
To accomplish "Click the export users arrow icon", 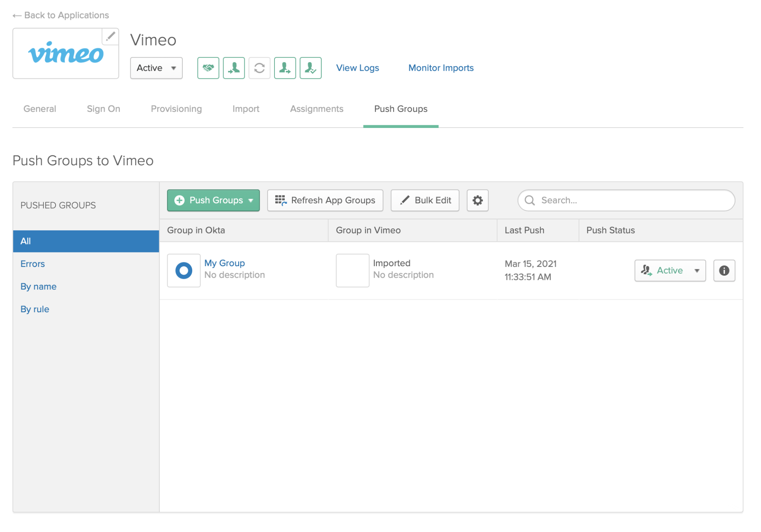I will (x=286, y=68).
